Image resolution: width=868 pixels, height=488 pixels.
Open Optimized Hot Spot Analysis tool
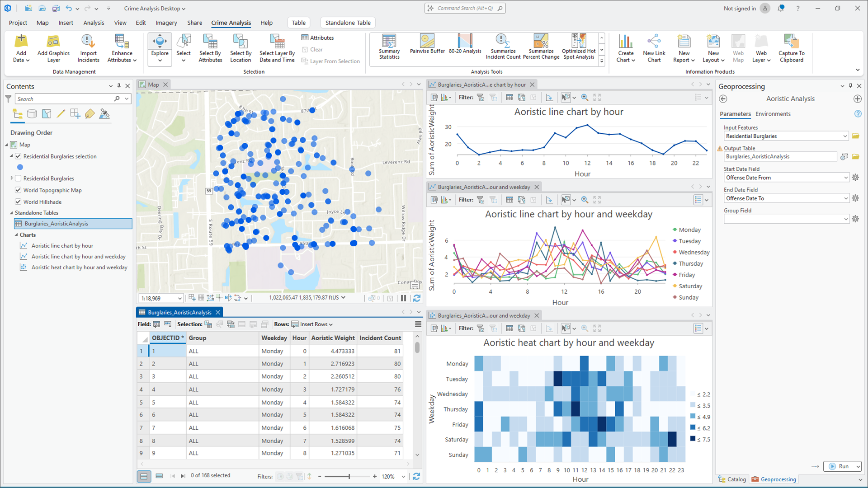(x=579, y=47)
